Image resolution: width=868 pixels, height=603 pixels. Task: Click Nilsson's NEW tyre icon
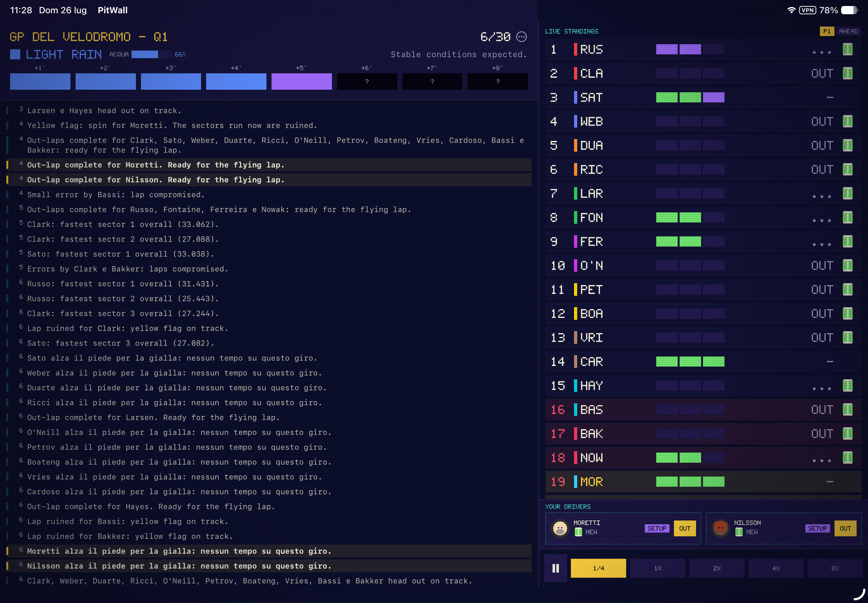click(x=739, y=532)
